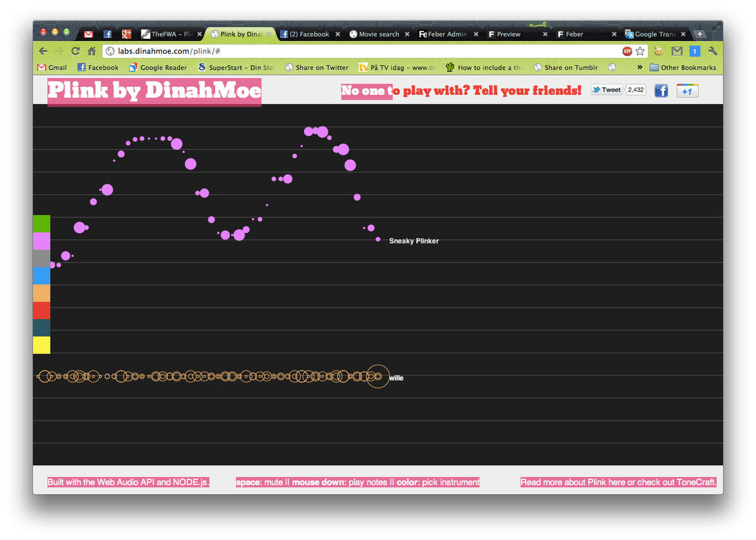Expand the hidden bookmarks chevron
756x540 pixels.
pos(640,67)
